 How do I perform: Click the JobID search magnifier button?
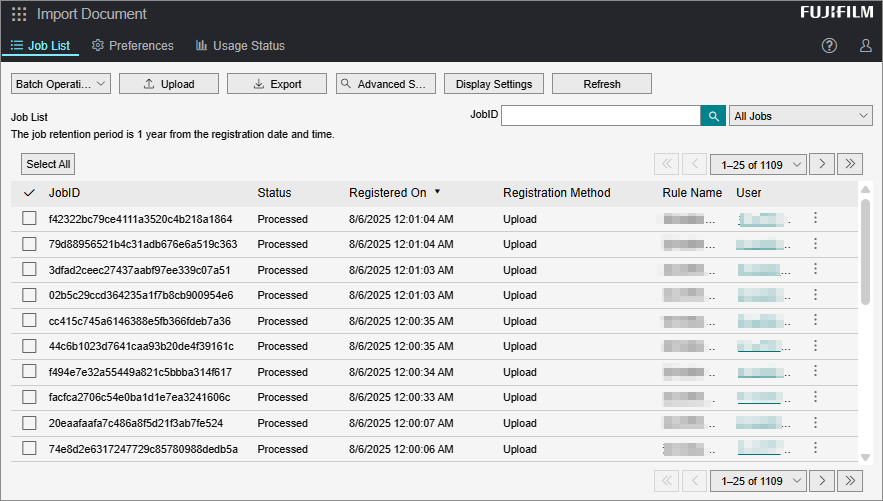coord(713,116)
